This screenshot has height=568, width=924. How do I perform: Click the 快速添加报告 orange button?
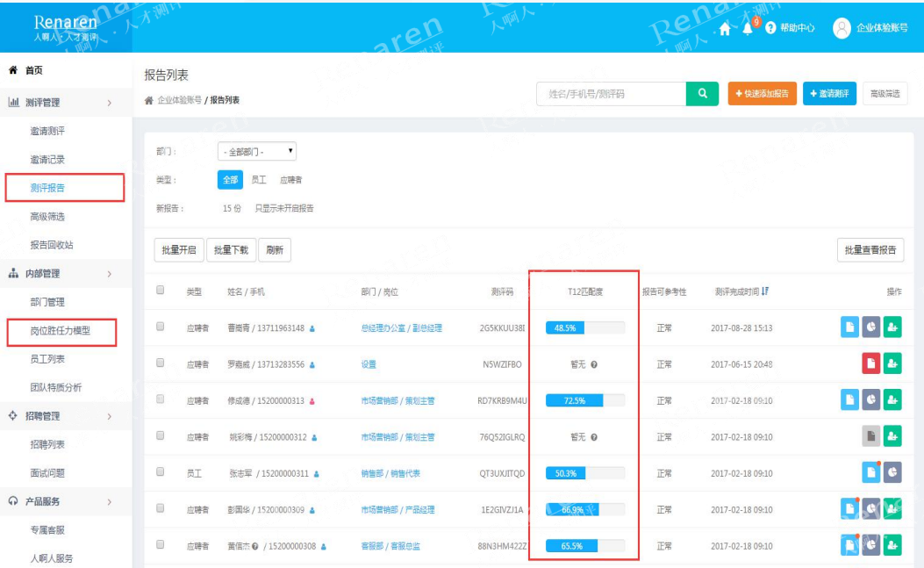pos(762,94)
